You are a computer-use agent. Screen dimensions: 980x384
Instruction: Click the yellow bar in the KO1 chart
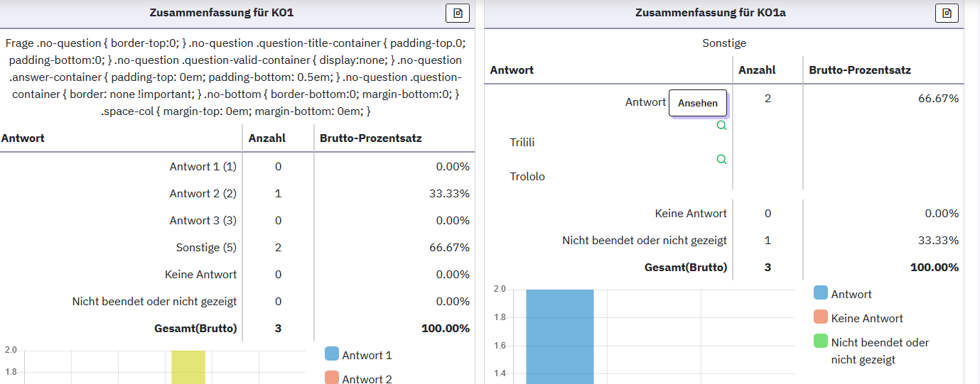point(188,367)
